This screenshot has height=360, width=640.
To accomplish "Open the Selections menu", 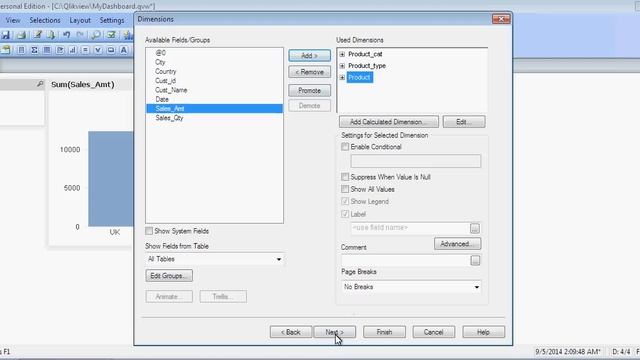I will [44, 20].
